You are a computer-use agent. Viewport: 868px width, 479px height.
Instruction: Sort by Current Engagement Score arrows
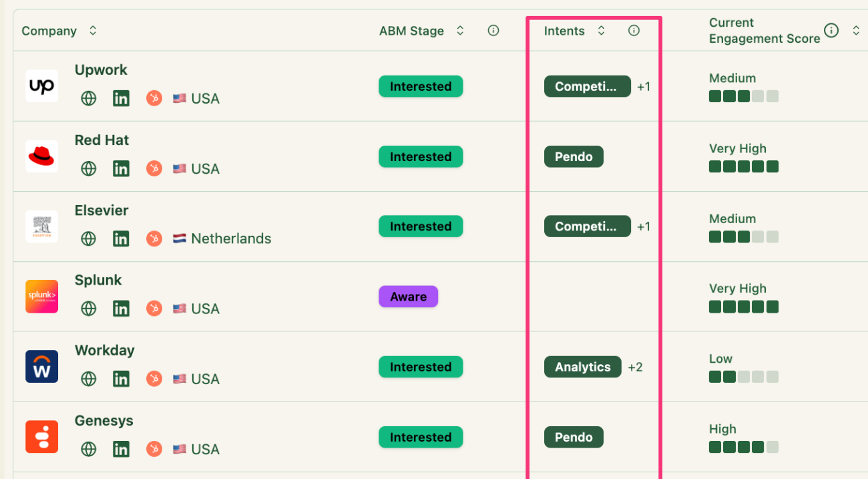tap(856, 31)
